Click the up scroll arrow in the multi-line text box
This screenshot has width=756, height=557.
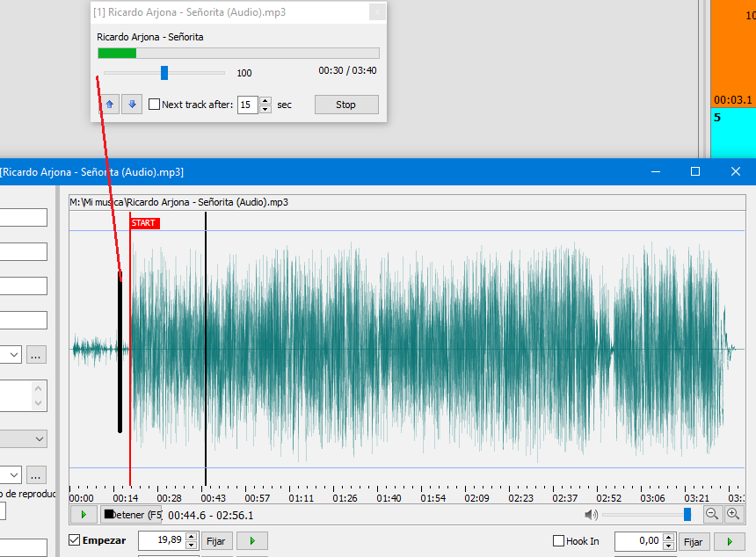(39, 387)
